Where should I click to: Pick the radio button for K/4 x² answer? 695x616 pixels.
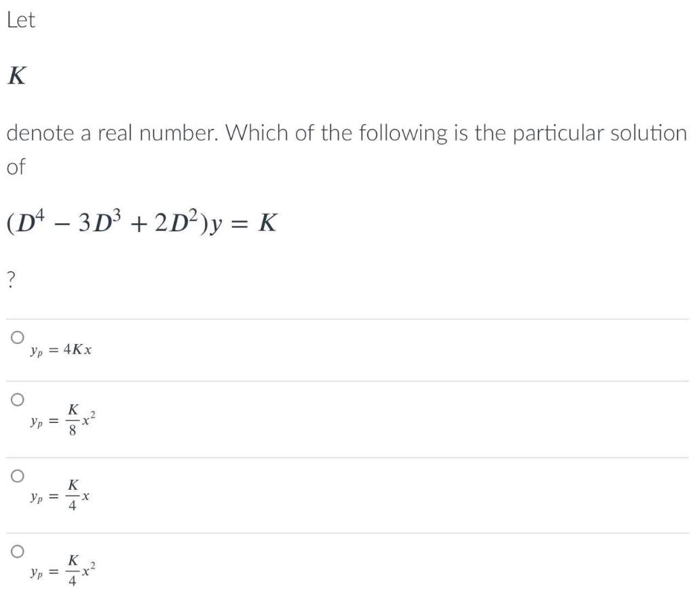tap(17, 552)
